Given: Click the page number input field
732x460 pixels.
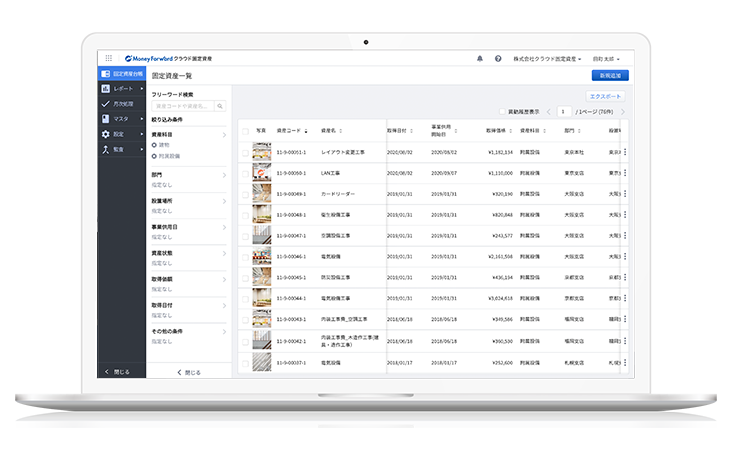Looking at the screenshot, I should click(564, 112).
